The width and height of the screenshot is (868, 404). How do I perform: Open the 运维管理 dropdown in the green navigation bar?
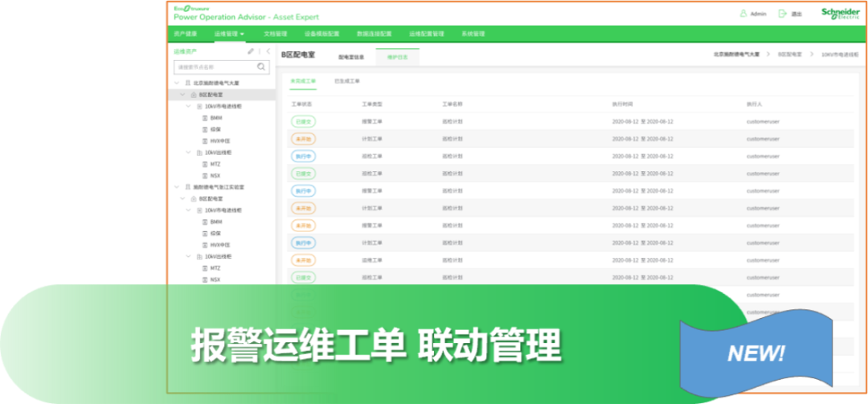pos(229,34)
